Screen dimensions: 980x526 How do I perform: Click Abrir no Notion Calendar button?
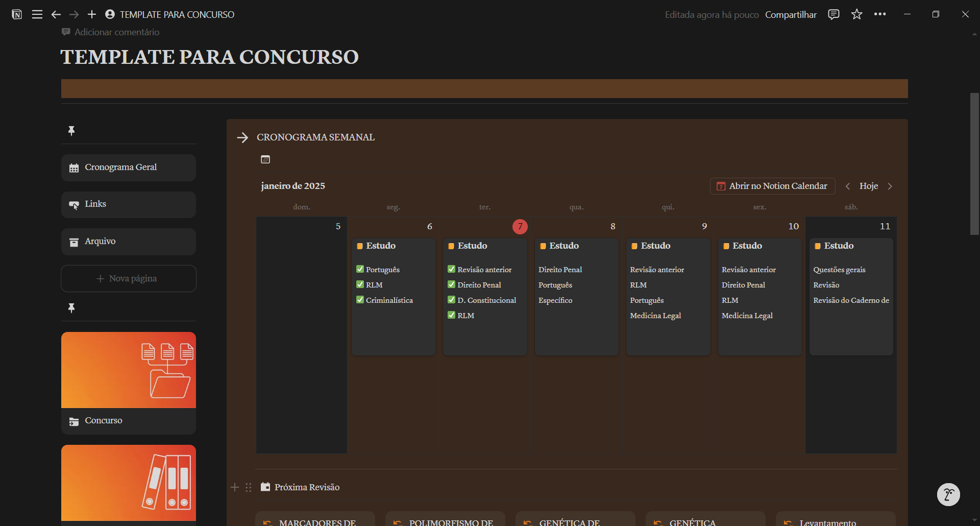click(x=772, y=186)
